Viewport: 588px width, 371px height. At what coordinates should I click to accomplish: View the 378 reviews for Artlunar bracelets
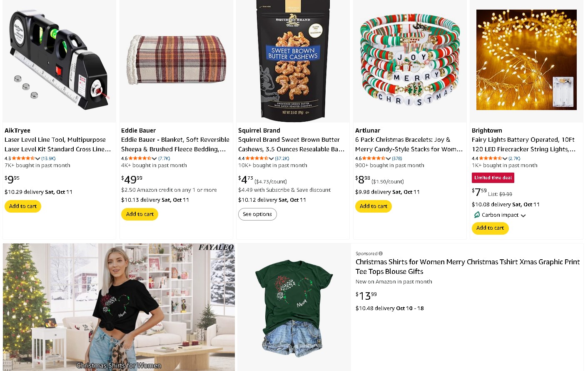click(x=397, y=158)
